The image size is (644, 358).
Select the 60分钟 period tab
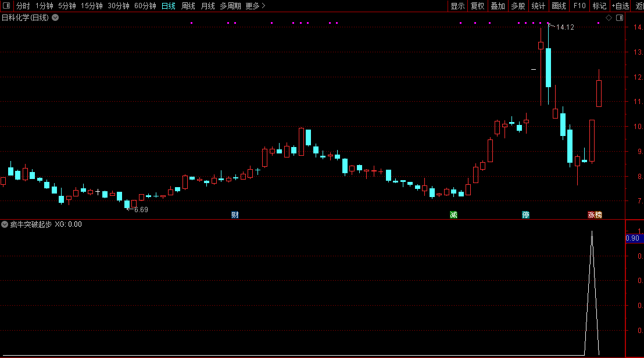pyautogui.click(x=145, y=6)
